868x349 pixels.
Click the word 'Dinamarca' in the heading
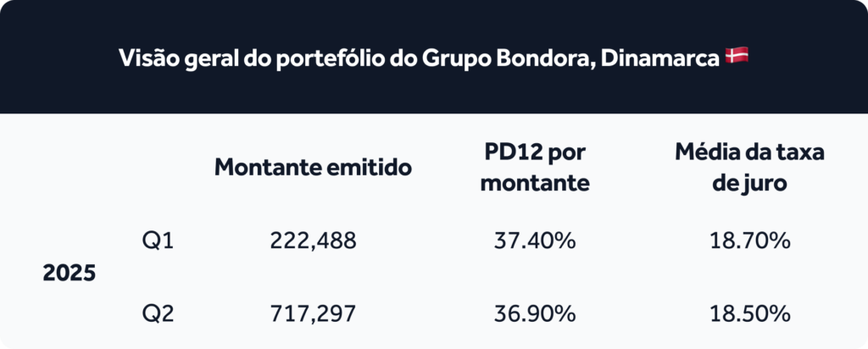[659, 58]
